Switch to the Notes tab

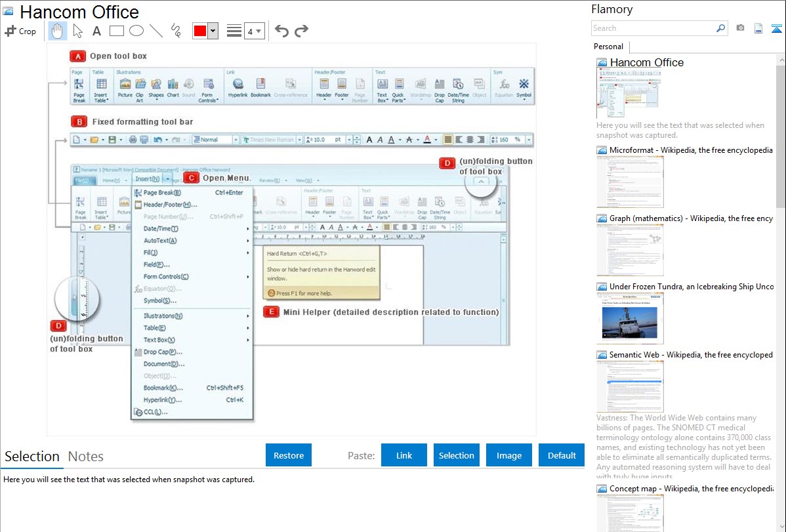point(86,457)
